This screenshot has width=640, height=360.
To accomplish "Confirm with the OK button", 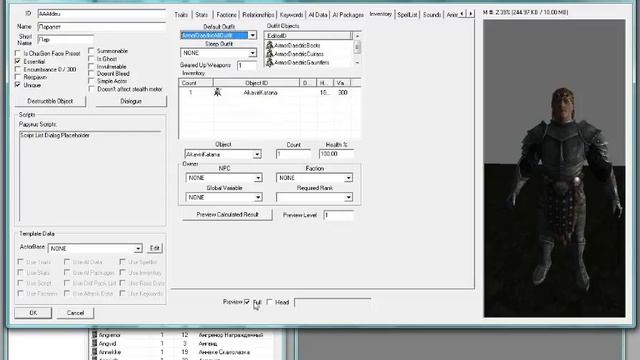I will click(33, 313).
